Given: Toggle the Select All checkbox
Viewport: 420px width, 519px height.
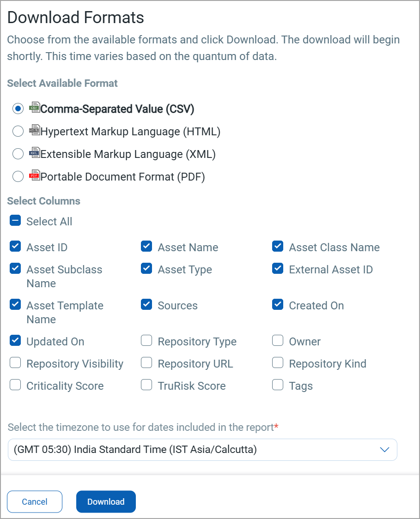Looking at the screenshot, I should 15,221.
